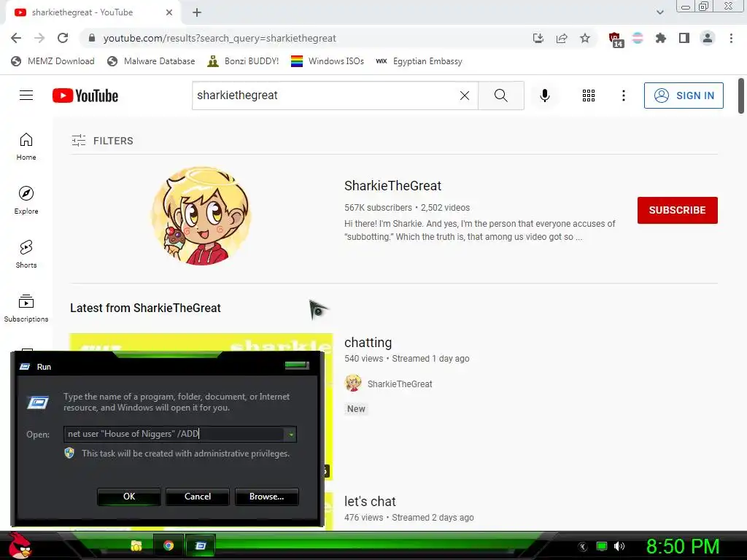Toggle the YouTube hamburger guide menu
The image size is (747, 560).
click(x=26, y=96)
